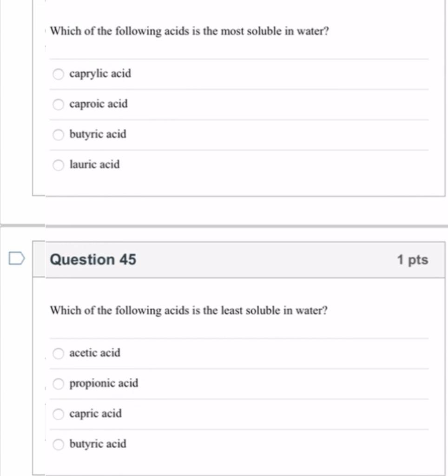Click the least soluble in water question text
The width and height of the screenshot is (448, 476).
pos(189,311)
